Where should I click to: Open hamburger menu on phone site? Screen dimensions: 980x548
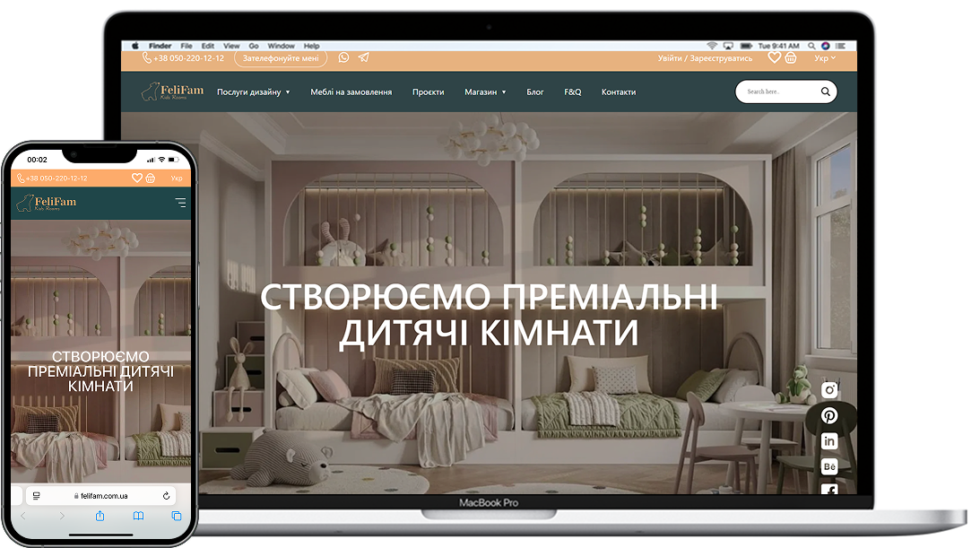180,203
